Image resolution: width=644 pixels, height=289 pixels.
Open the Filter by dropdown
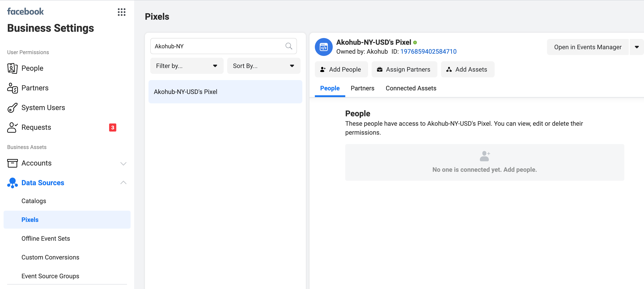(186, 66)
